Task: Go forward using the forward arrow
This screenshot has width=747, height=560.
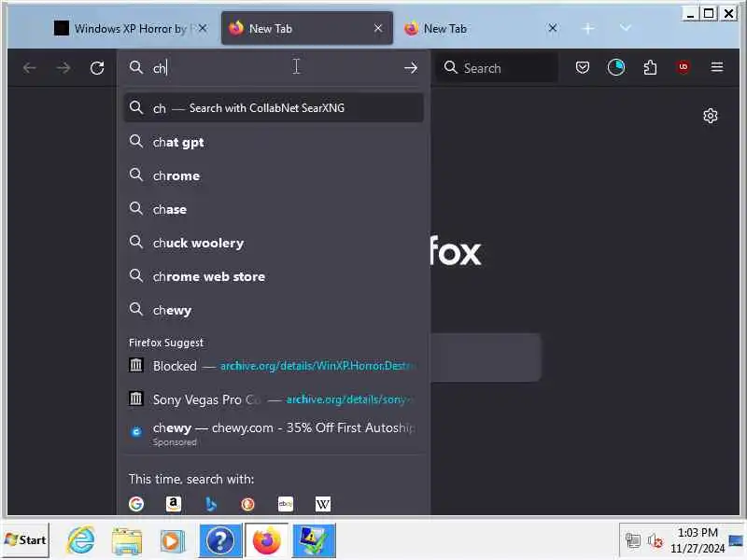Action: [63, 68]
